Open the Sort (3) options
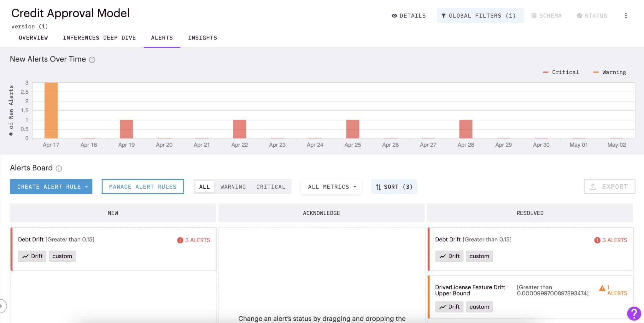Viewport: 644px width, 323px height. pos(394,187)
